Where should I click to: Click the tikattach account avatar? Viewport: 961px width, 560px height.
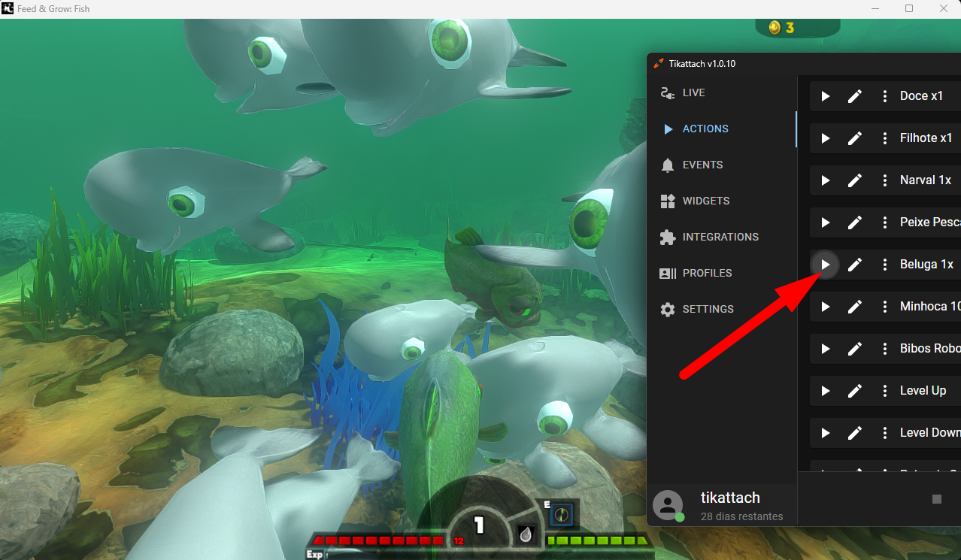[668, 505]
